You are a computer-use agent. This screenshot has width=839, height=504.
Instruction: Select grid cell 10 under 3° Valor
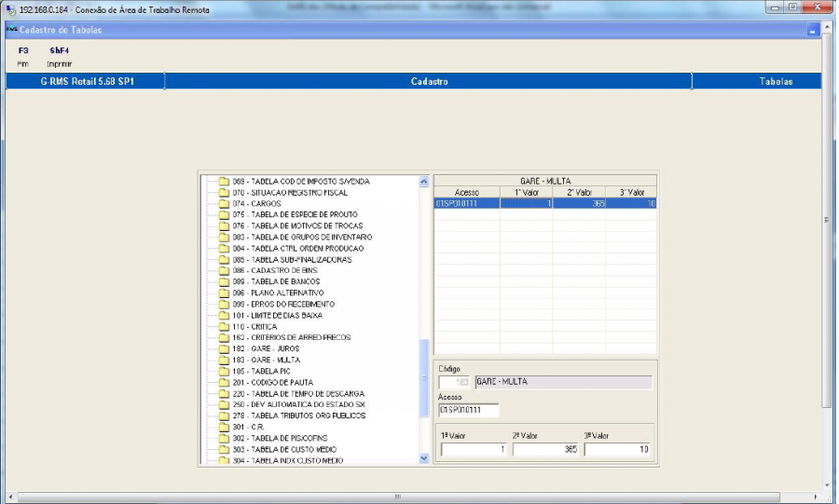tap(631, 204)
